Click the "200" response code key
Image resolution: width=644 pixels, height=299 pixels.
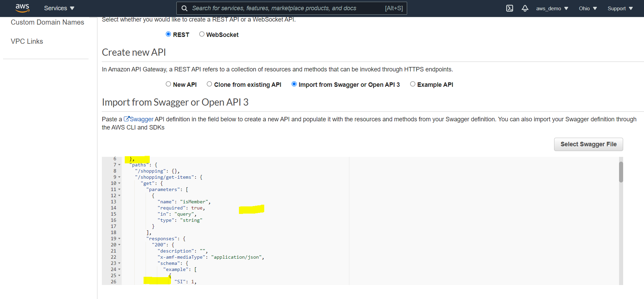(x=159, y=245)
